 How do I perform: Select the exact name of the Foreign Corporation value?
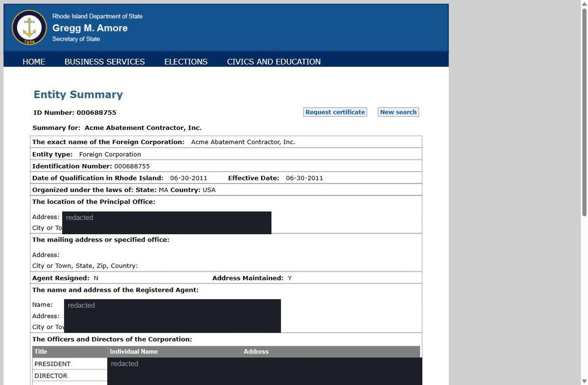(243, 142)
